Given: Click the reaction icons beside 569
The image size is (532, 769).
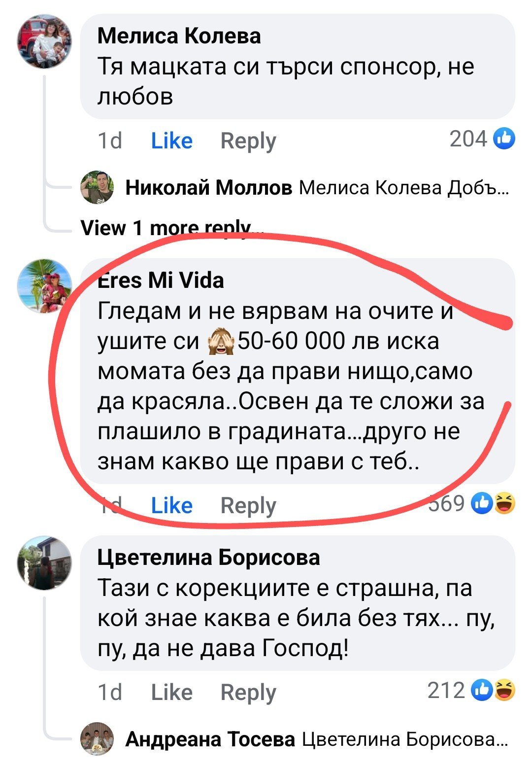Looking at the screenshot, I should 494,504.
